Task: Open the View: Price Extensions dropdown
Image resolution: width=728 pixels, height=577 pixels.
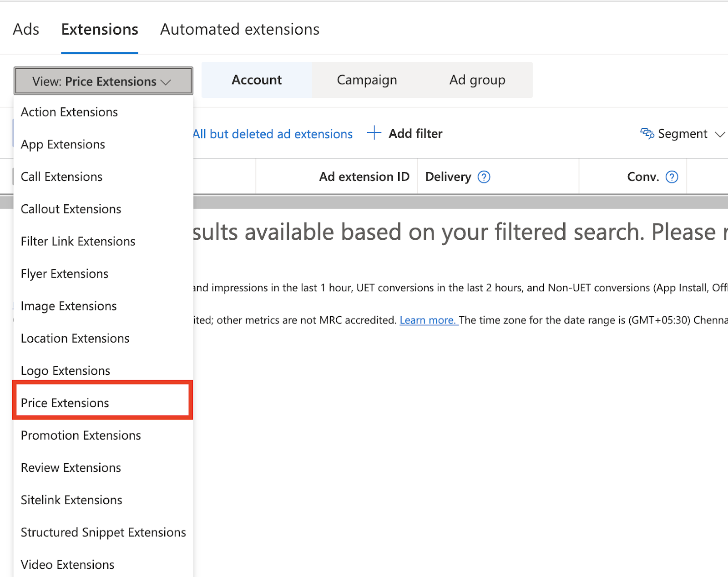Action: pyautogui.click(x=103, y=81)
